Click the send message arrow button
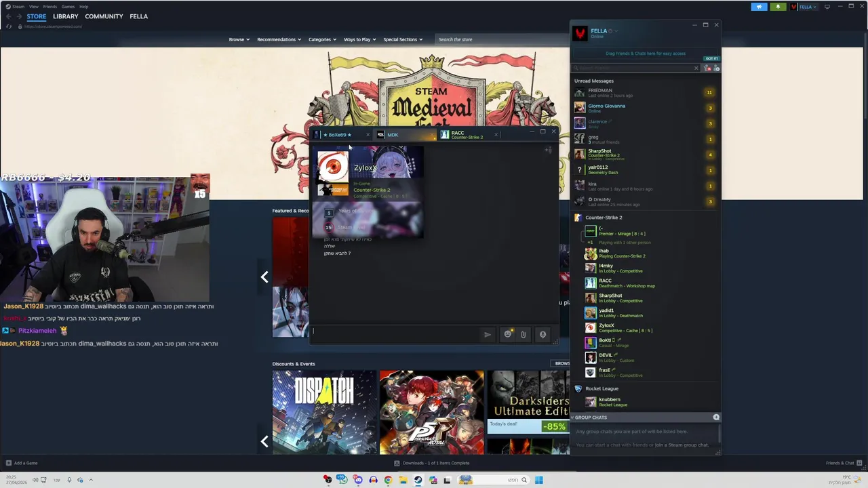 point(487,334)
